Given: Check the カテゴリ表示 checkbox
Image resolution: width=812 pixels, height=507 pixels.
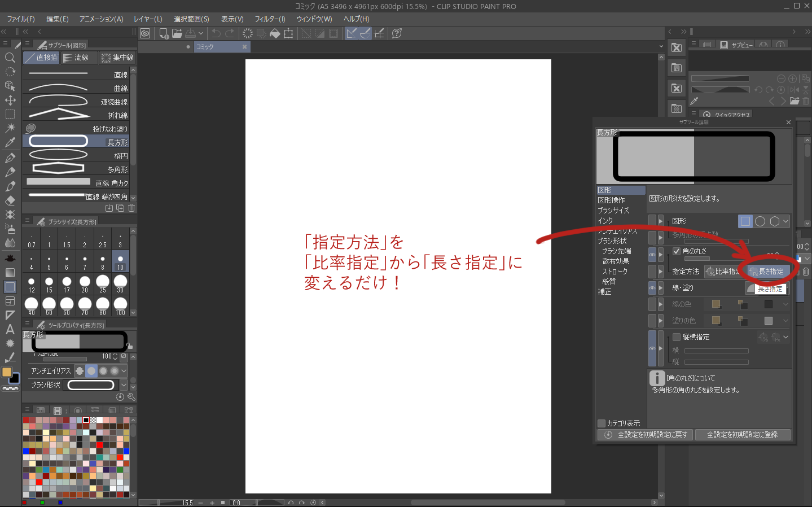Looking at the screenshot, I should [x=602, y=423].
